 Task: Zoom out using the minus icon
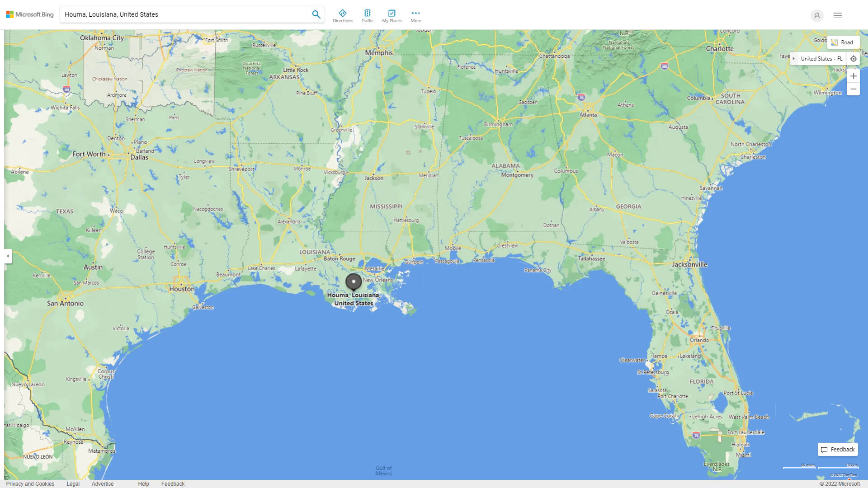coord(854,89)
